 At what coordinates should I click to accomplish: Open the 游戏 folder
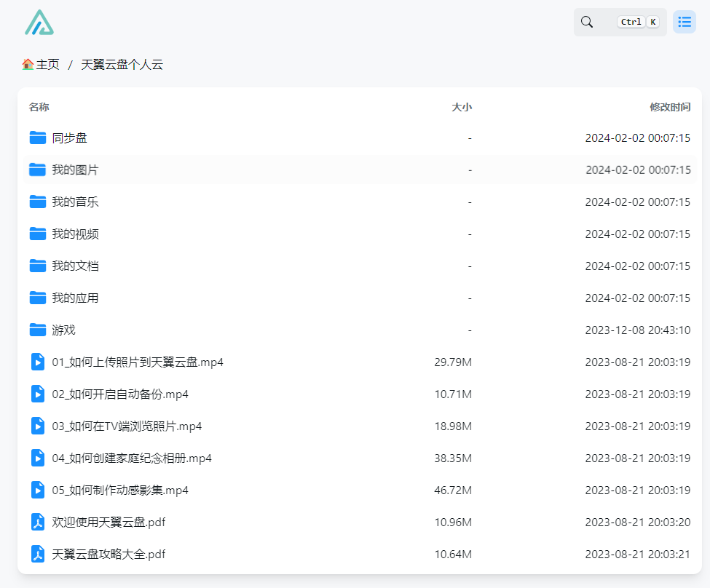pyautogui.click(x=63, y=330)
